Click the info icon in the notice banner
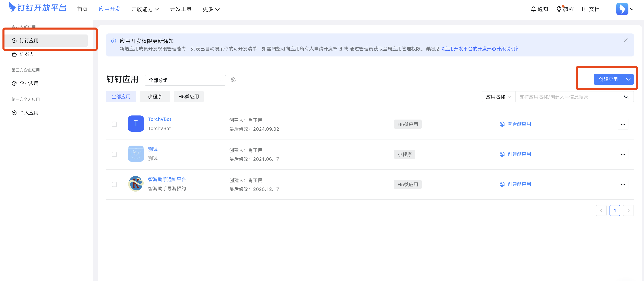This screenshot has height=281, width=644. point(113,41)
